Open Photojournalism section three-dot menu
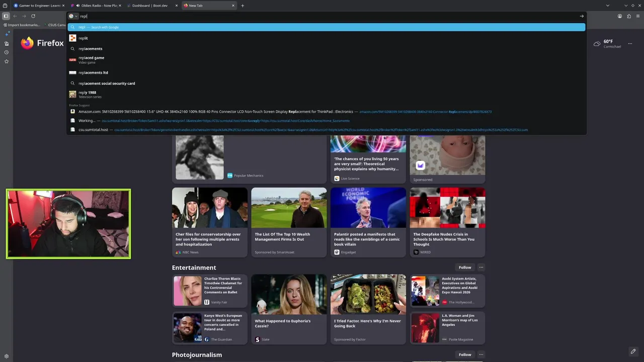 (x=481, y=354)
